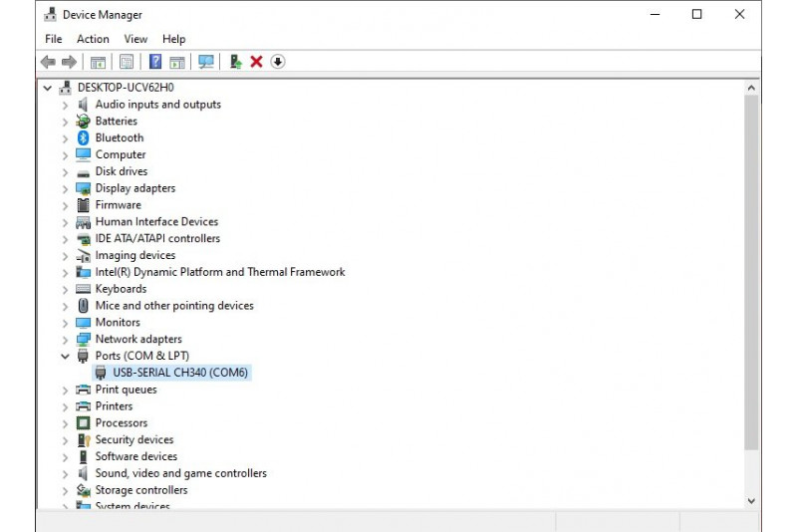Image resolution: width=797 pixels, height=532 pixels.
Task: Close the Device Manager window
Action: 739,14
